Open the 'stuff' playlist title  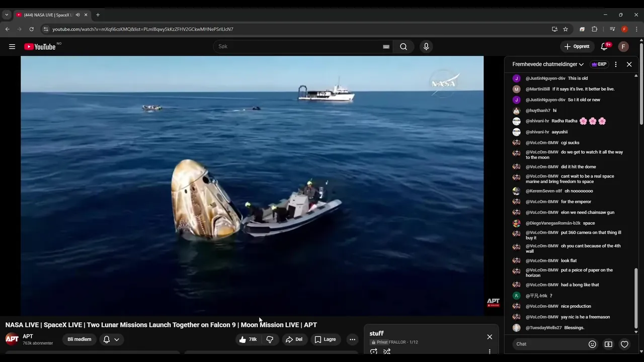click(x=376, y=333)
